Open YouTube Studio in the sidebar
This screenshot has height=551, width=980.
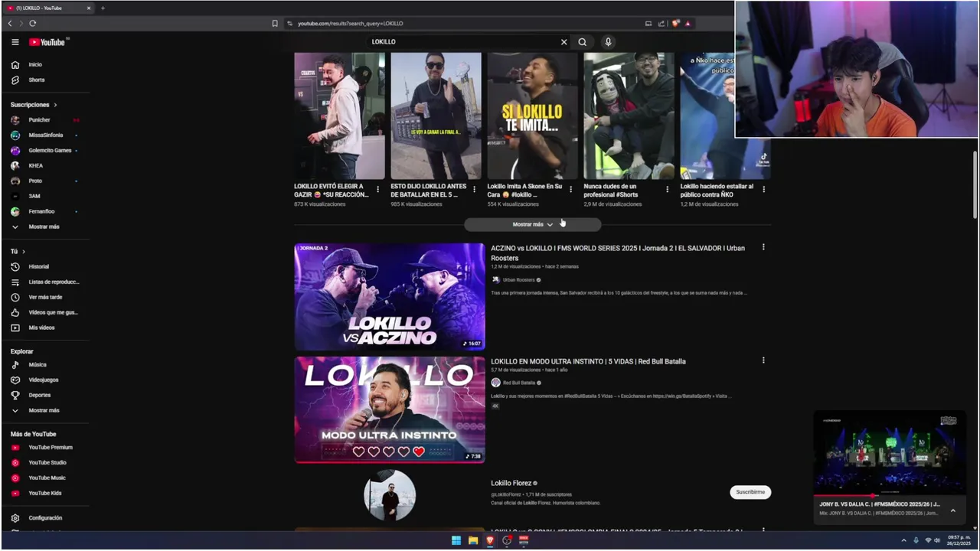pos(46,462)
